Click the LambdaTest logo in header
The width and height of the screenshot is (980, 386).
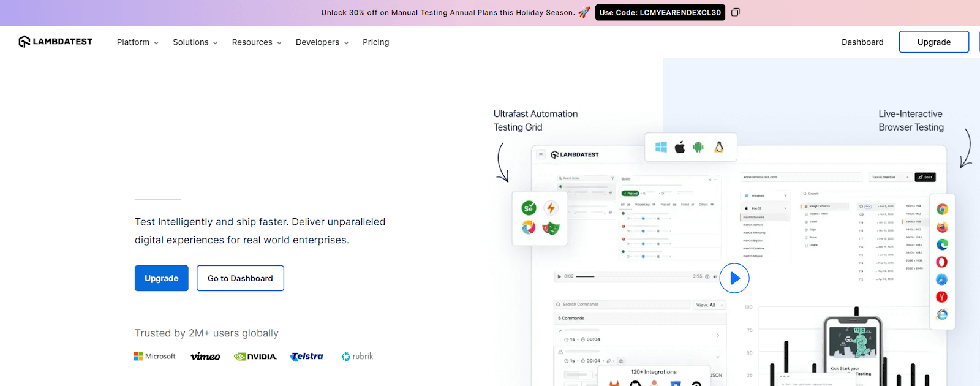click(x=55, y=42)
